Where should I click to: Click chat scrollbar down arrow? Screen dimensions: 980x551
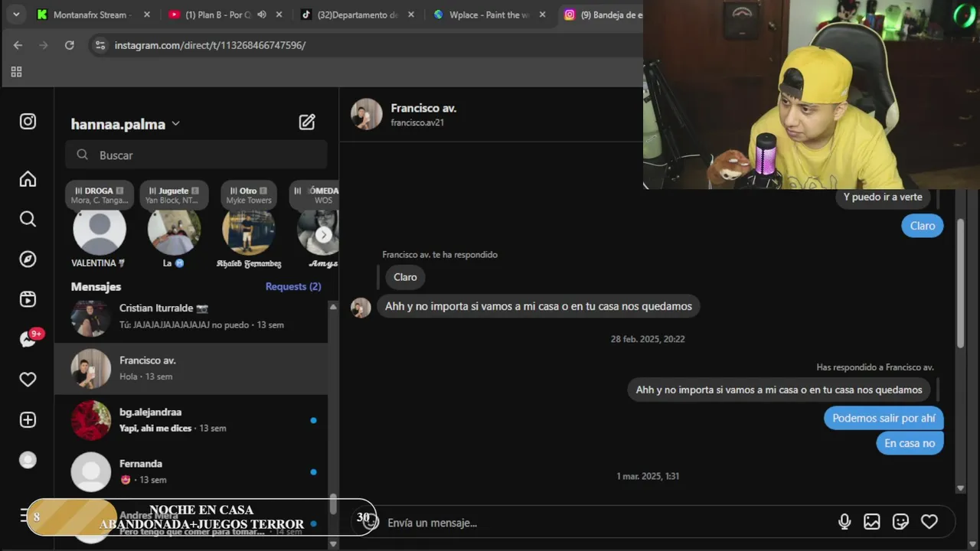coord(960,488)
